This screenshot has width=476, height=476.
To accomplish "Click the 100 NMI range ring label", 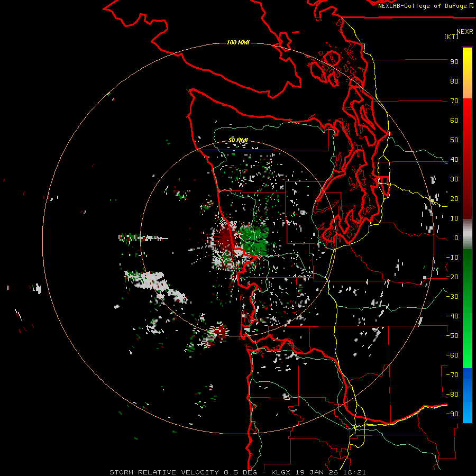I will pyautogui.click(x=238, y=42).
